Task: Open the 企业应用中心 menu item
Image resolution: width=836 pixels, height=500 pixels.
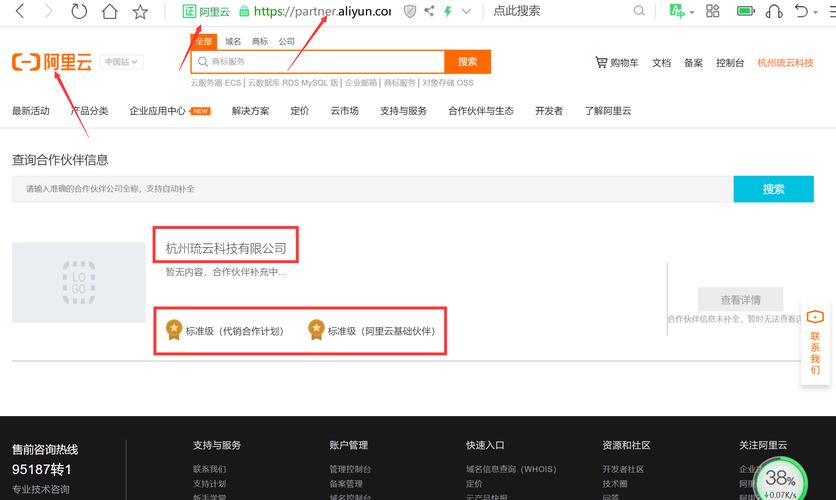Action: point(157,111)
